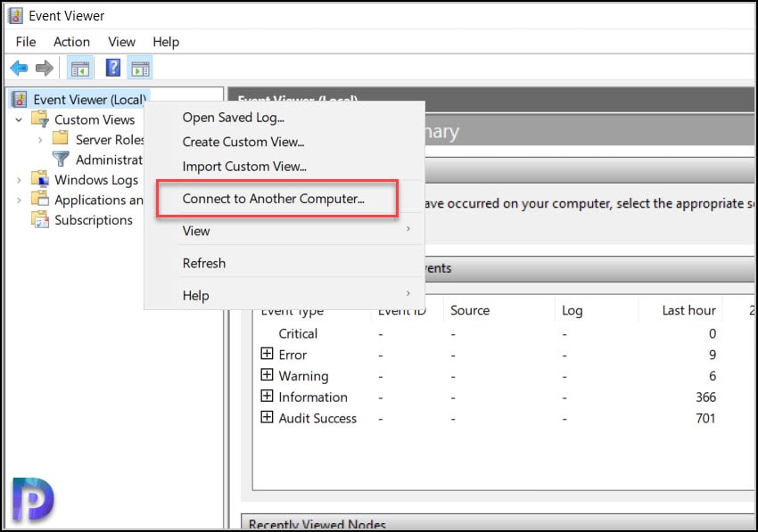Click the Server Roles folder icon

click(x=60, y=139)
